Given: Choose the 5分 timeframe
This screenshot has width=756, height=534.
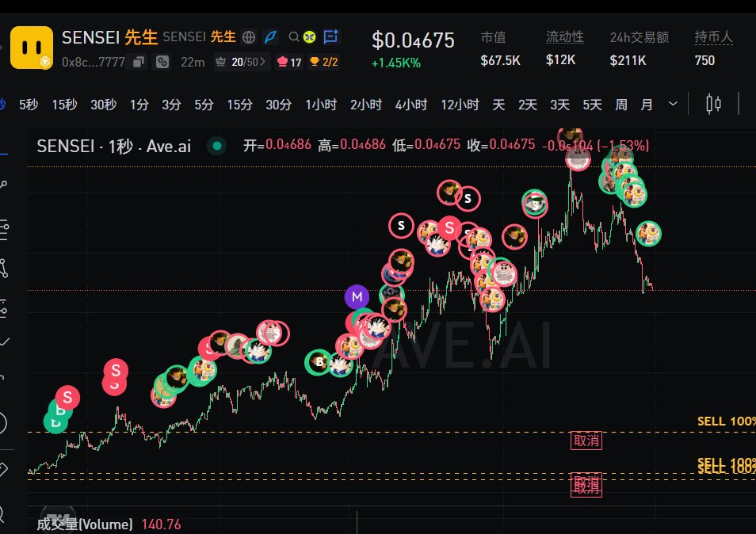Looking at the screenshot, I should [204, 105].
